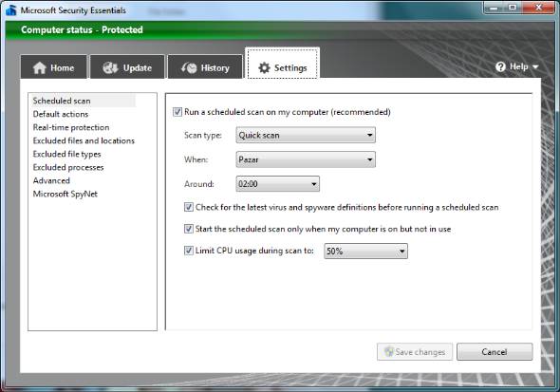Screen dimensions: 560x392
Task: Click the Home tab house icon
Action: [x=40, y=67]
